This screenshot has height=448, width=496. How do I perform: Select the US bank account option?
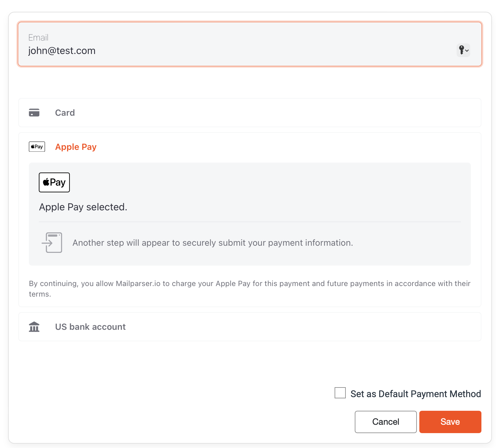pyautogui.click(x=250, y=327)
